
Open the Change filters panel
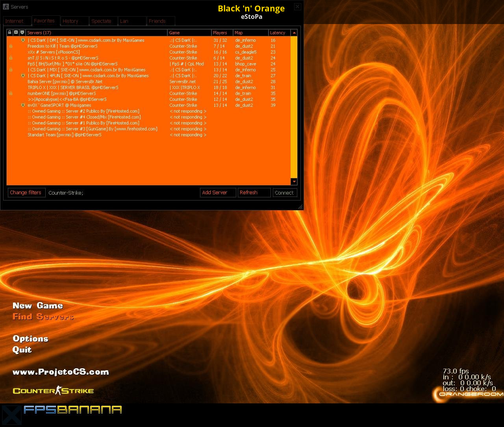pyautogui.click(x=27, y=193)
